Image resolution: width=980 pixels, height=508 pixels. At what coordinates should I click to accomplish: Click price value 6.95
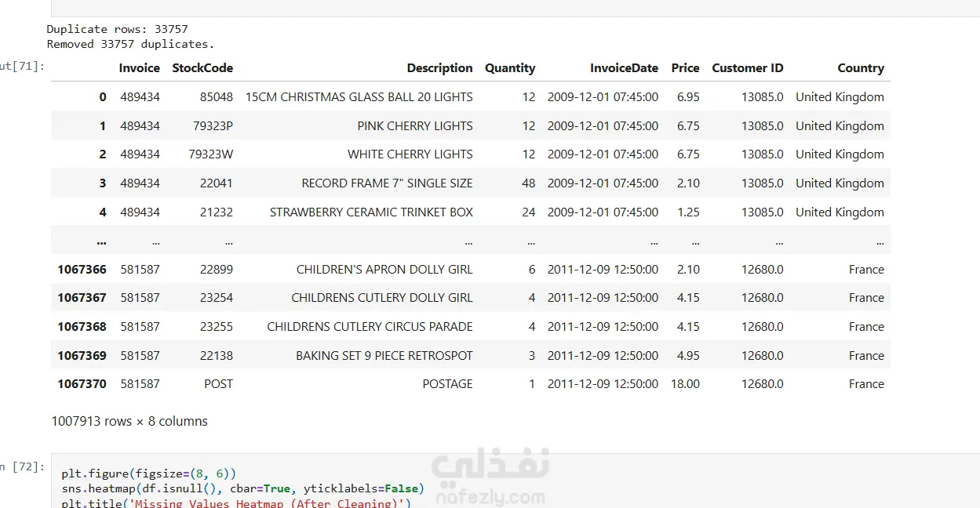688,97
